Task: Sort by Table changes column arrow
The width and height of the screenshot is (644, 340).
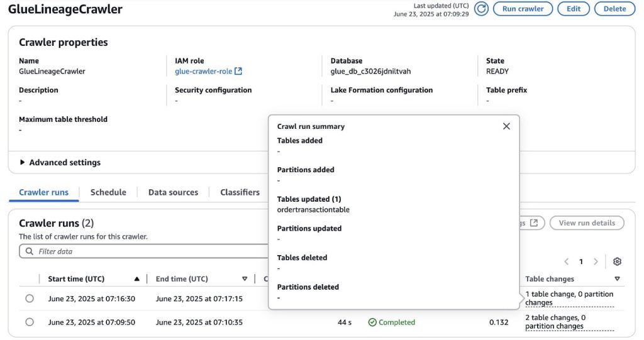Action: pos(617,279)
